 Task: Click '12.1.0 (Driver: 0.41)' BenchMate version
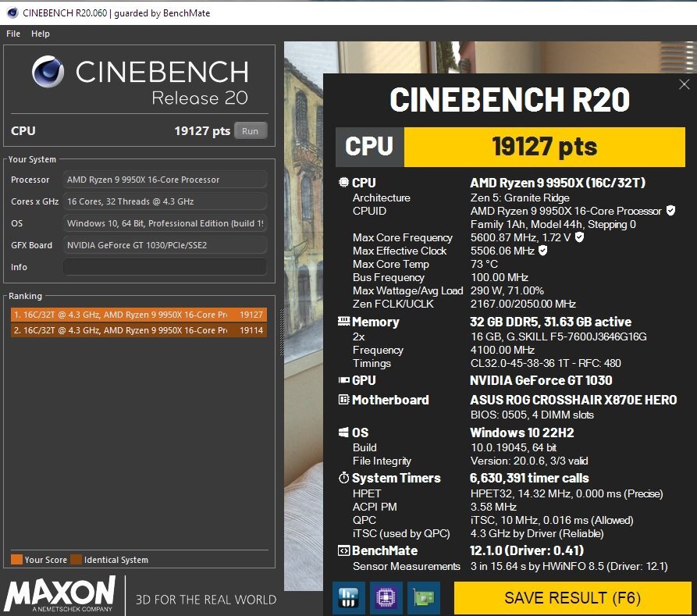[527, 550]
